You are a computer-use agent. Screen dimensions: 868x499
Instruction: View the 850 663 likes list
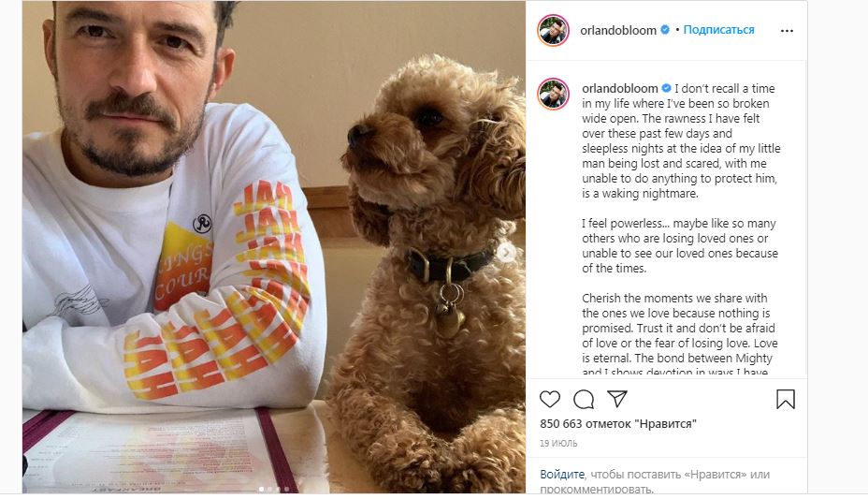[617, 424]
